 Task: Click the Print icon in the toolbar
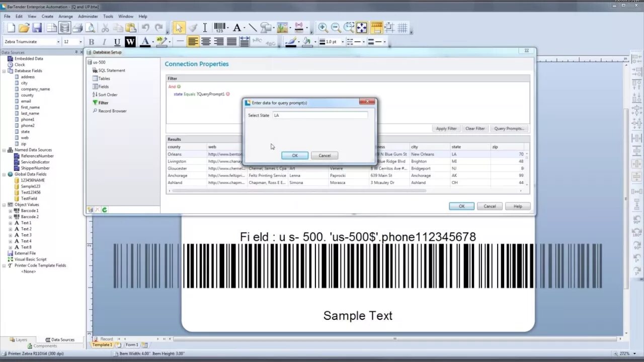(x=77, y=28)
